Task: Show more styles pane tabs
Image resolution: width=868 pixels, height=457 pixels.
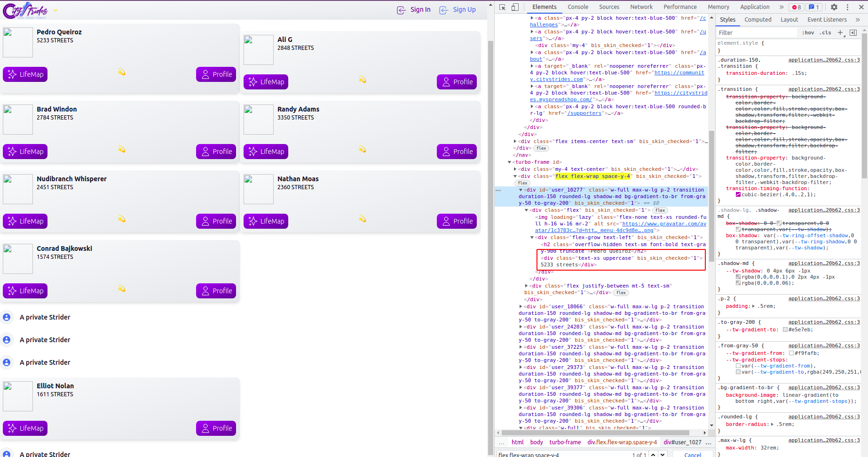Action: click(858, 20)
